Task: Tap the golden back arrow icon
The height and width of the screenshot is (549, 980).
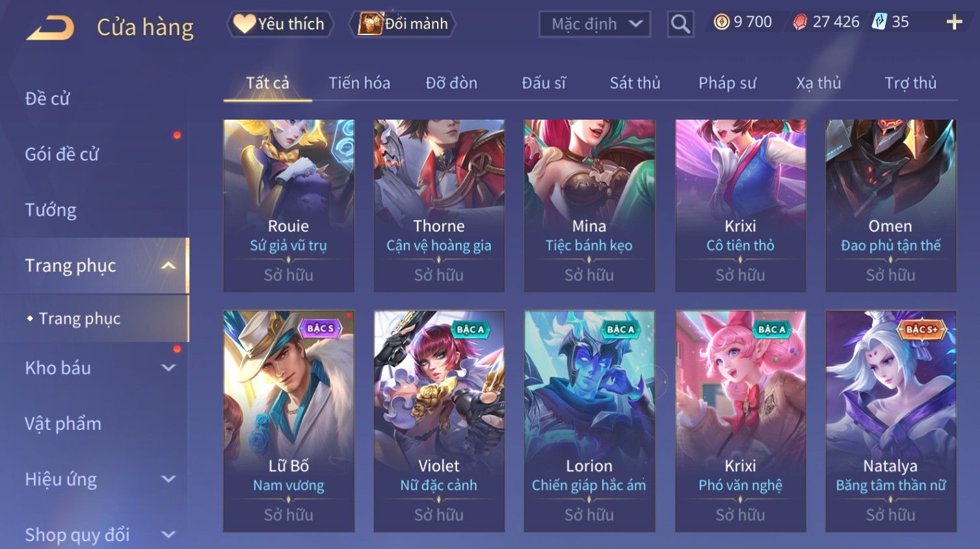Action: point(50,28)
